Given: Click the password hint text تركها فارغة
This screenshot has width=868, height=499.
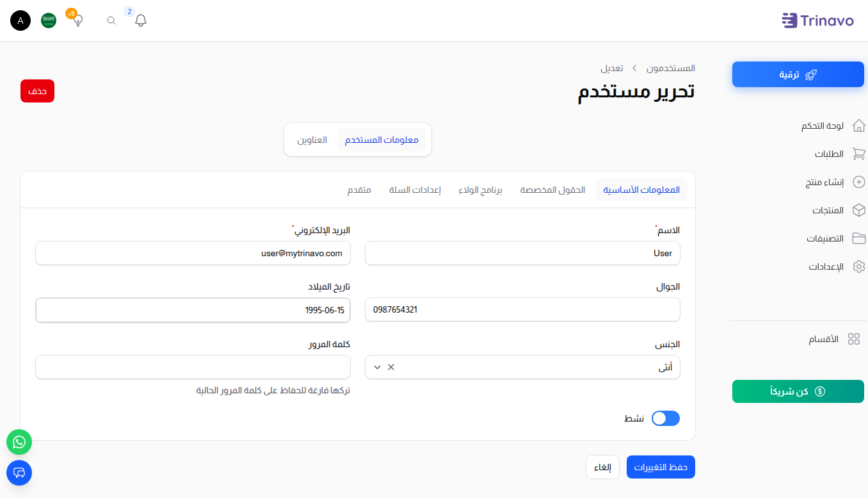Looking at the screenshot, I should (273, 390).
